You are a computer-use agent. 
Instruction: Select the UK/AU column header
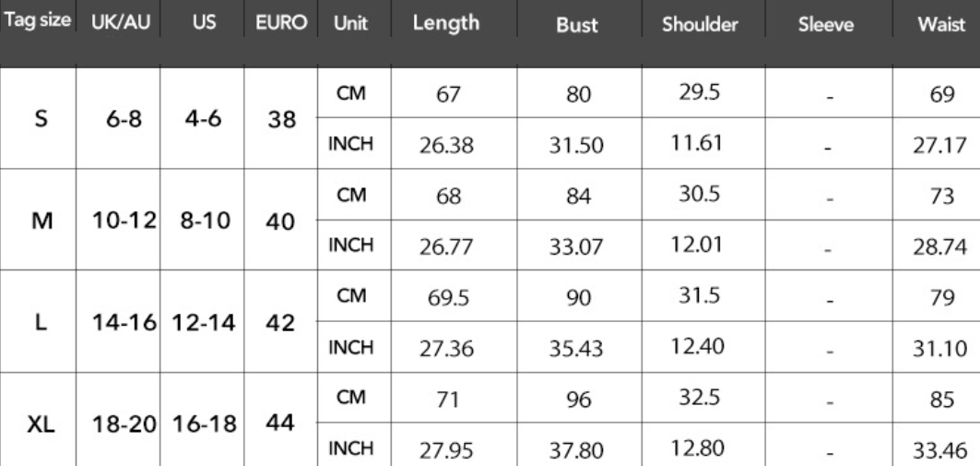[121, 22]
